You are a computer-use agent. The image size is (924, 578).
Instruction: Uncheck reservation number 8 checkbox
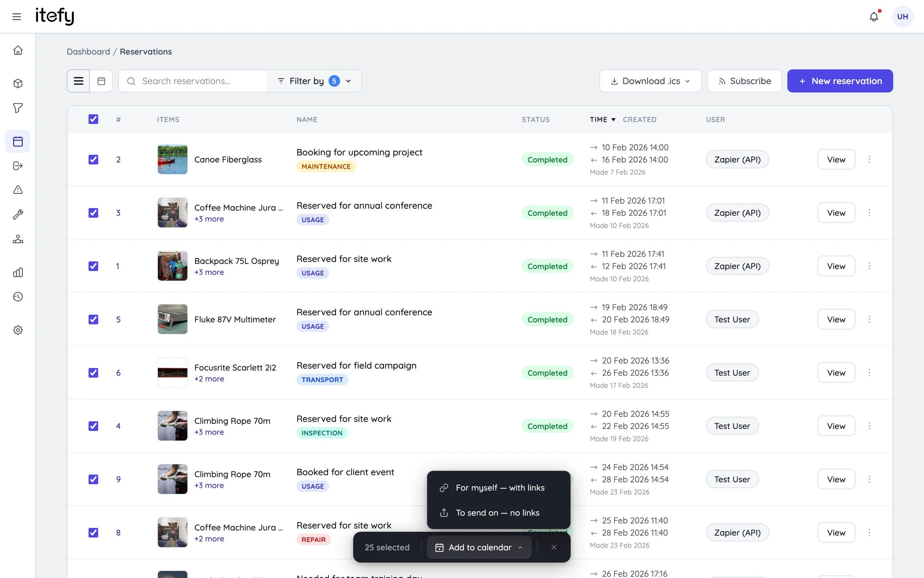[x=93, y=532]
